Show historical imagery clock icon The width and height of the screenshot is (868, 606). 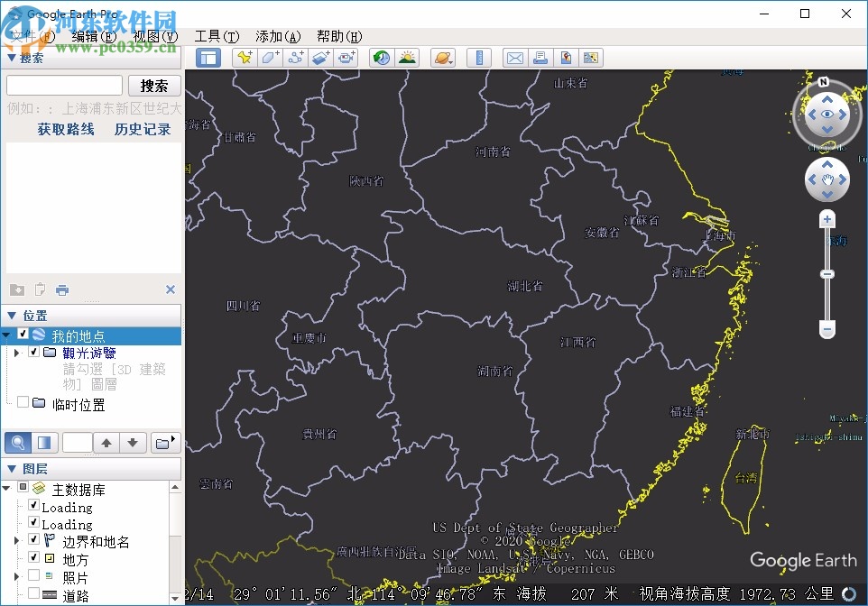pyautogui.click(x=382, y=58)
